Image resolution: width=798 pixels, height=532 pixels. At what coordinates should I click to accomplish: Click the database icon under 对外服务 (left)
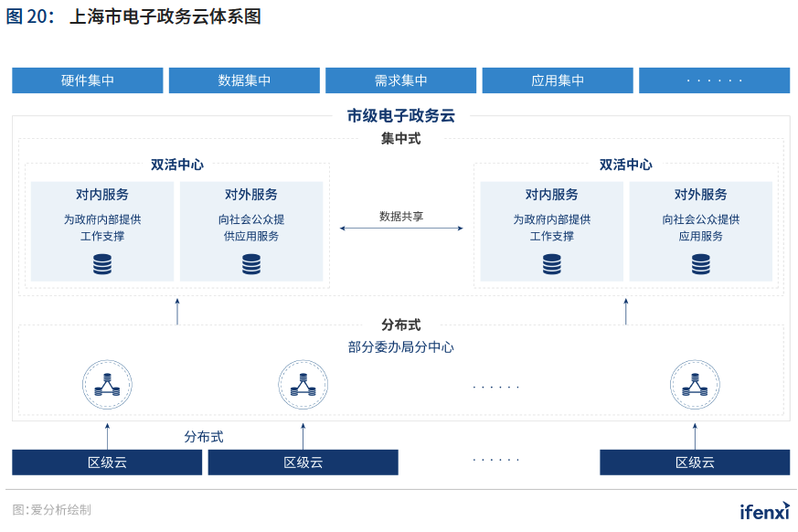click(x=251, y=266)
